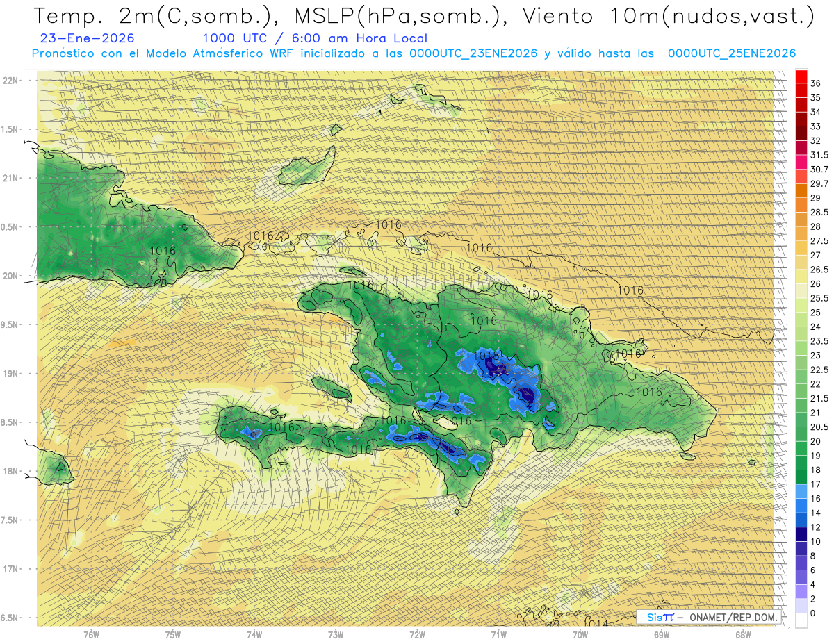Click the longitude axis label "69W"

662,635
